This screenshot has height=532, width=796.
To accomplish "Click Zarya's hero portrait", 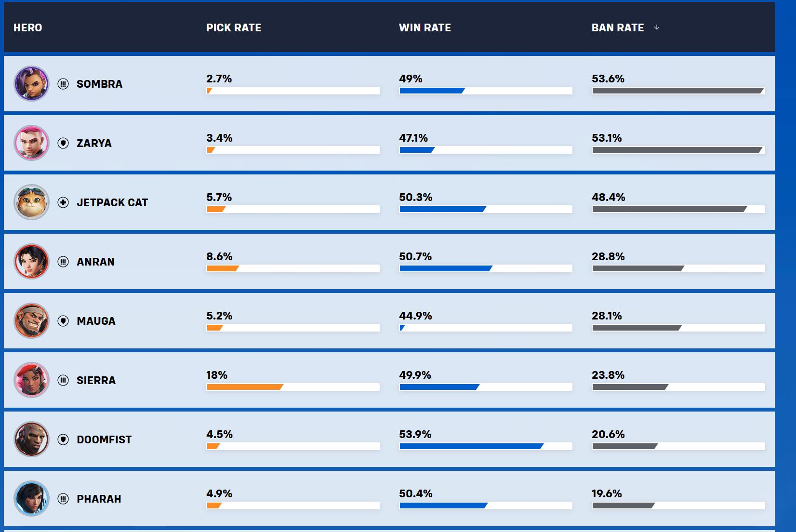I will pyautogui.click(x=31, y=143).
